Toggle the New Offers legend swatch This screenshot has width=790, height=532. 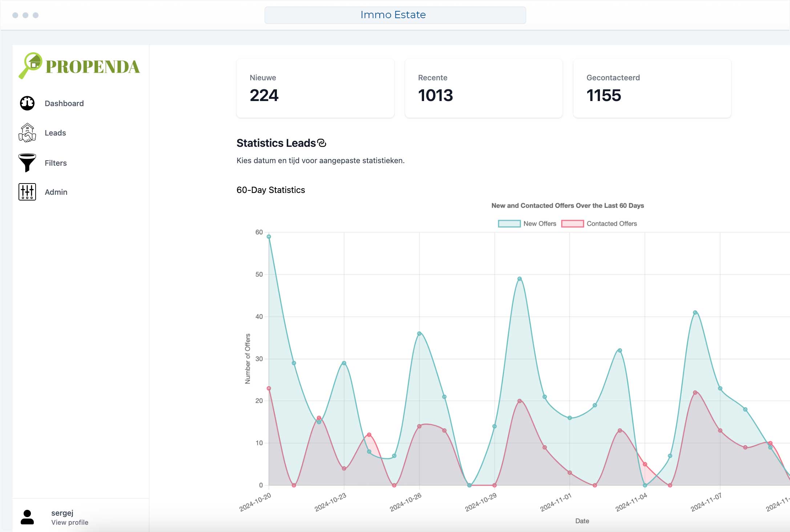click(x=509, y=224)
